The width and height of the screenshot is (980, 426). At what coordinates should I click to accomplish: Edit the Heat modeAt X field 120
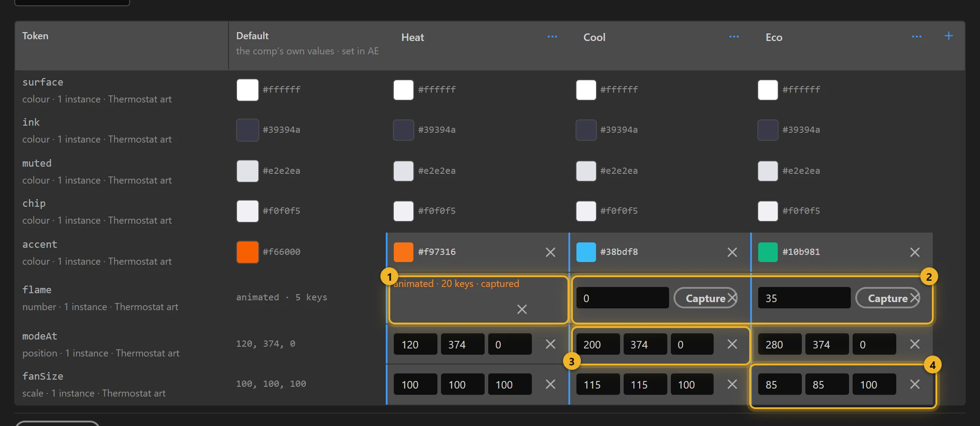click(416, 344)
